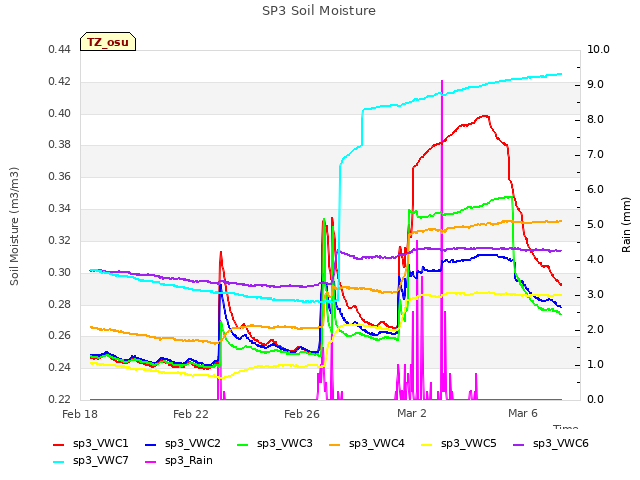640x480 pixels.
Task: Select the sp3_VWC1 legend label
Action: (x=100, y=443)
